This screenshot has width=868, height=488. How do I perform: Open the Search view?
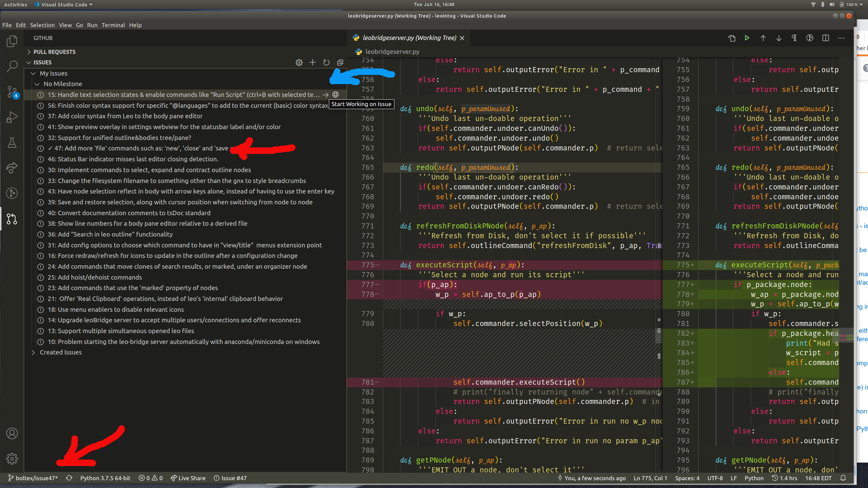(x=12, y=66)
